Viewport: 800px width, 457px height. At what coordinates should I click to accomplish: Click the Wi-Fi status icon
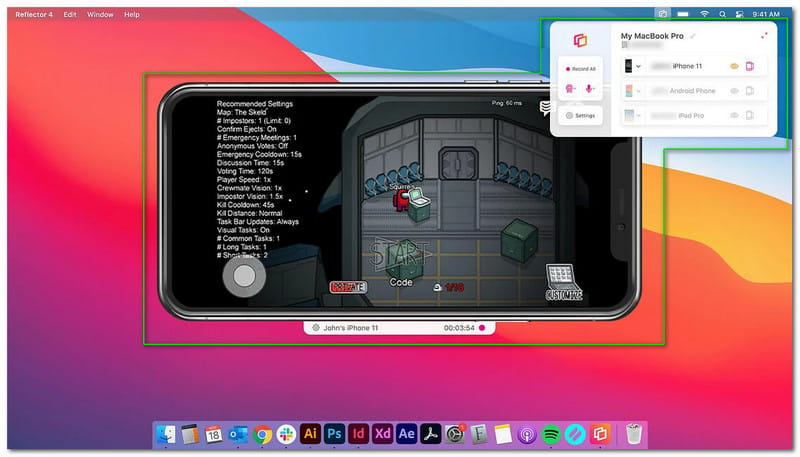click(705, 14)
